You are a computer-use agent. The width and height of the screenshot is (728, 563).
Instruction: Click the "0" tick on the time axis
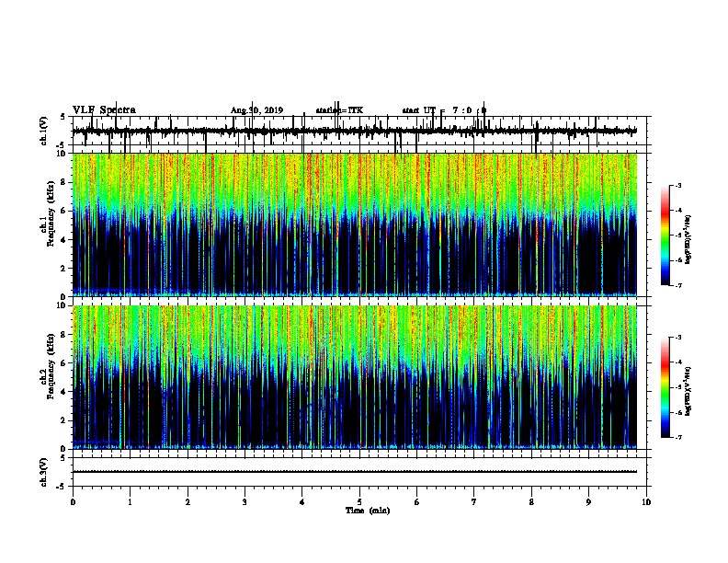[73, 501]
